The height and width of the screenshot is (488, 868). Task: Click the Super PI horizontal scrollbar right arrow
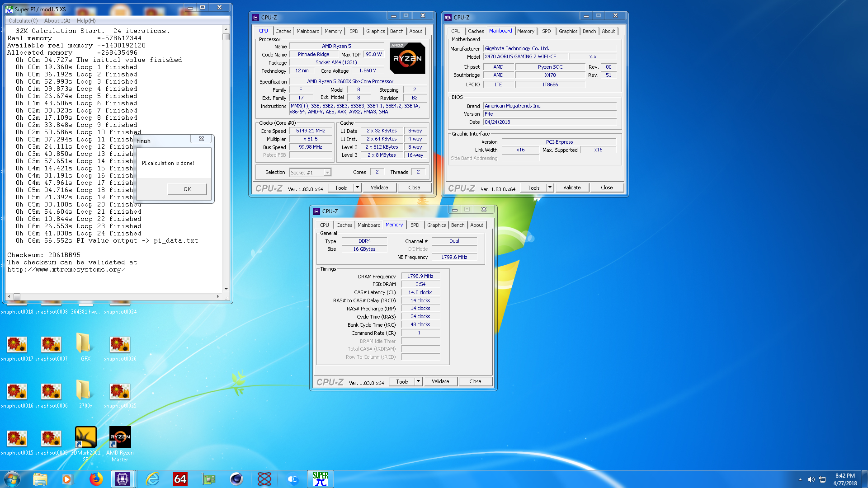[218, 297]
